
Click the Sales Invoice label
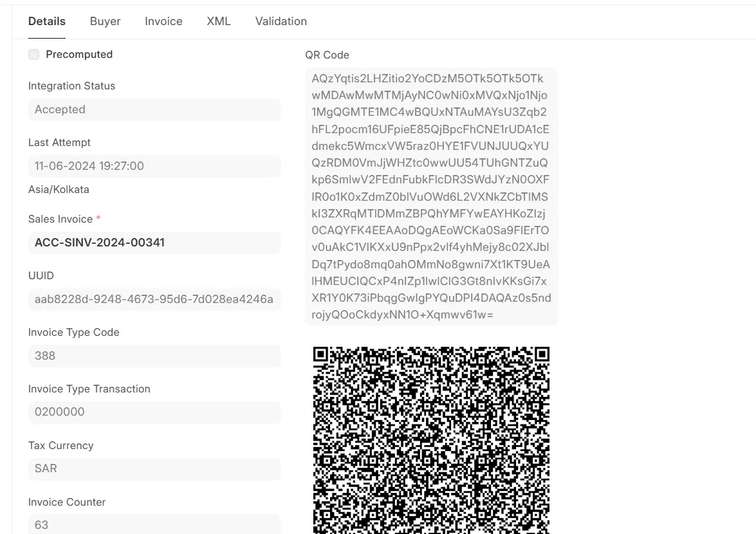point(60,219)
